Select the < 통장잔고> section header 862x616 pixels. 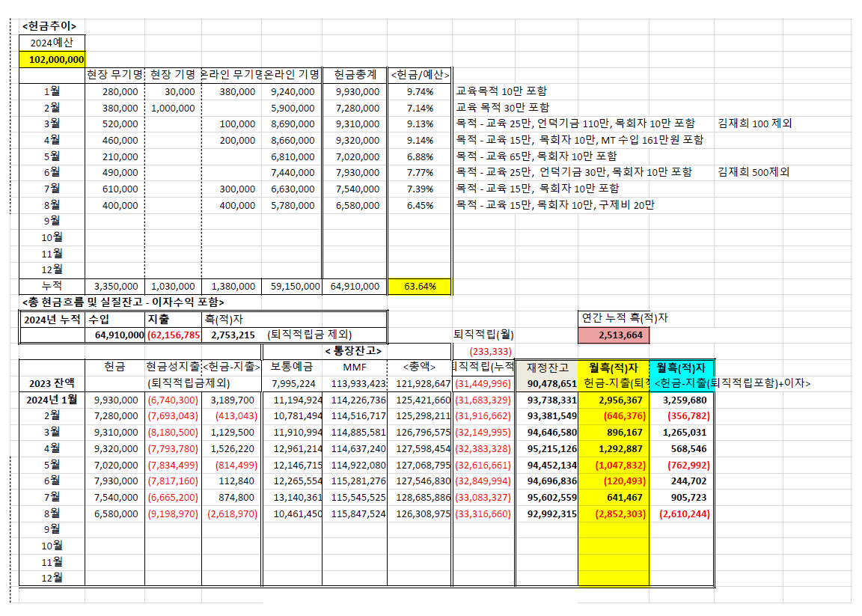click(353, 350)
